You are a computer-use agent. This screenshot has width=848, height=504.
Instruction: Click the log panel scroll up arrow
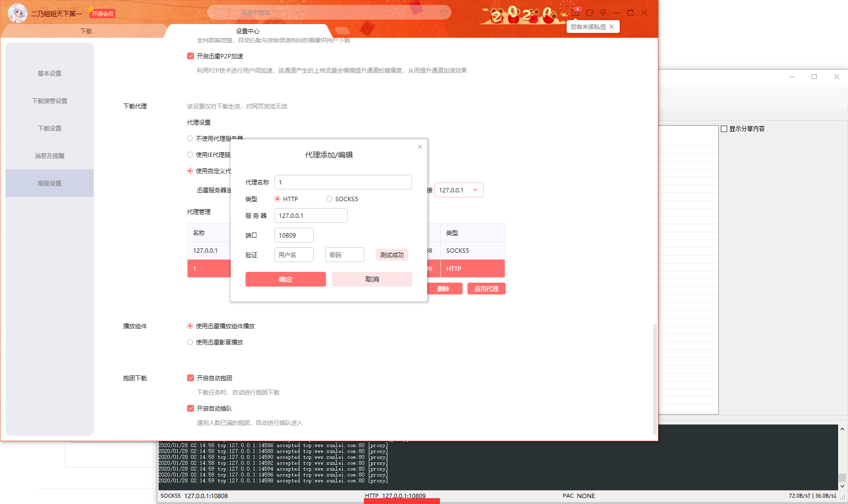842,429
